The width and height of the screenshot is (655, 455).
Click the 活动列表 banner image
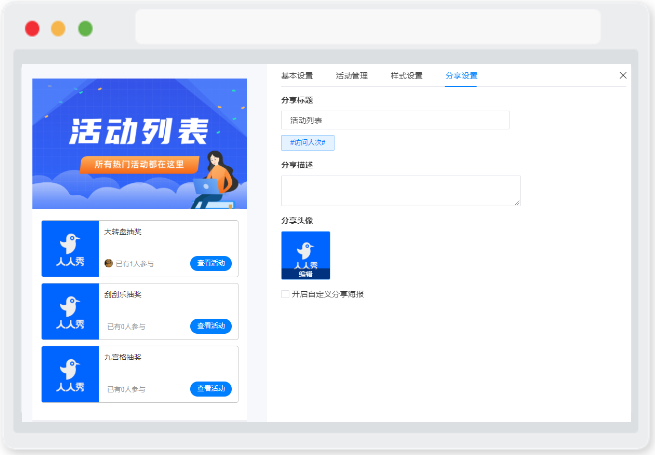click(140, 143)
